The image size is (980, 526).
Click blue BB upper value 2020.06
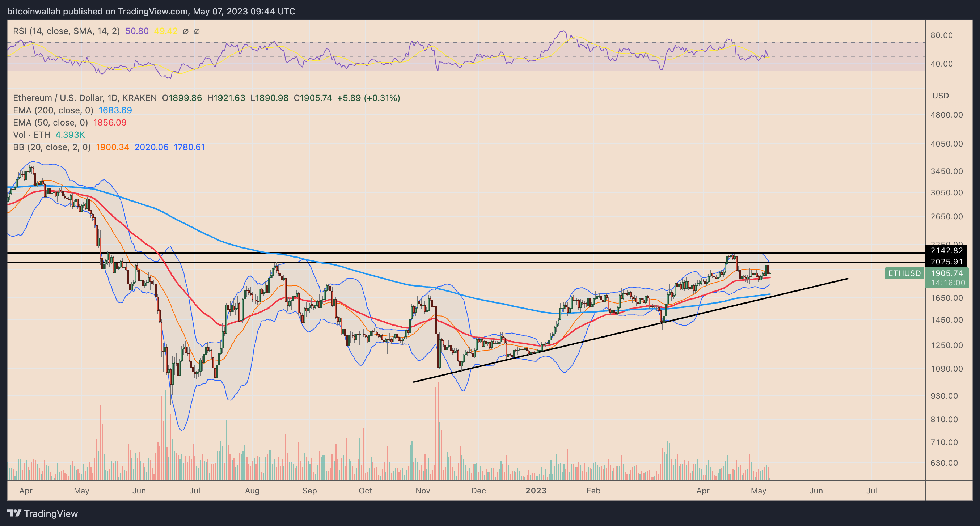coord(151,147)
